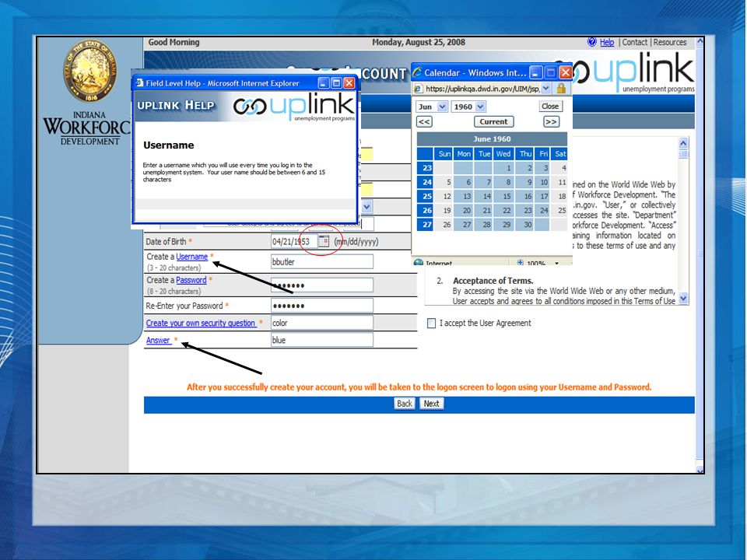Click the Re-Enter your Password field

point(321,305)
